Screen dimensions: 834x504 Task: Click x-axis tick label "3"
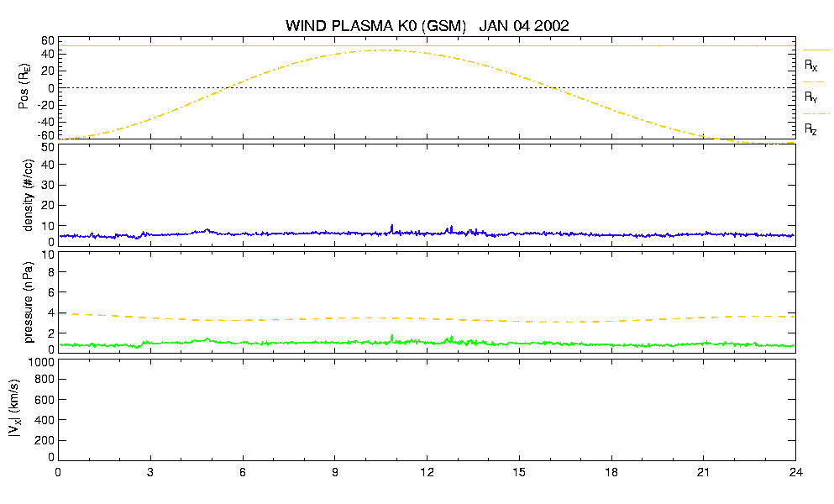[150, 473]
